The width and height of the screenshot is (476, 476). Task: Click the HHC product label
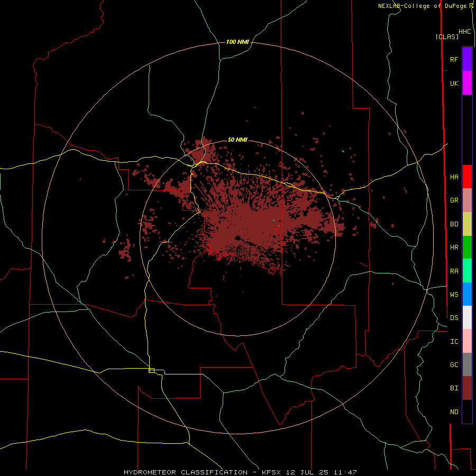tap(465, 32)
